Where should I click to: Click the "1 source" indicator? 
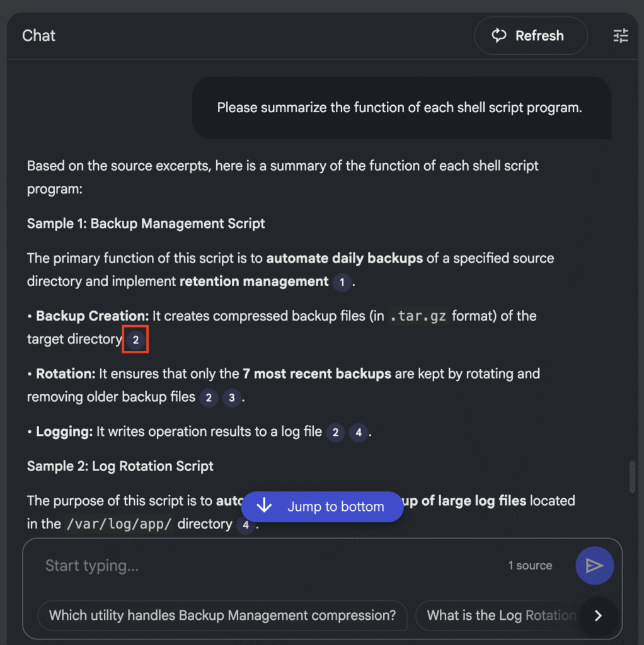pos(530,566)
